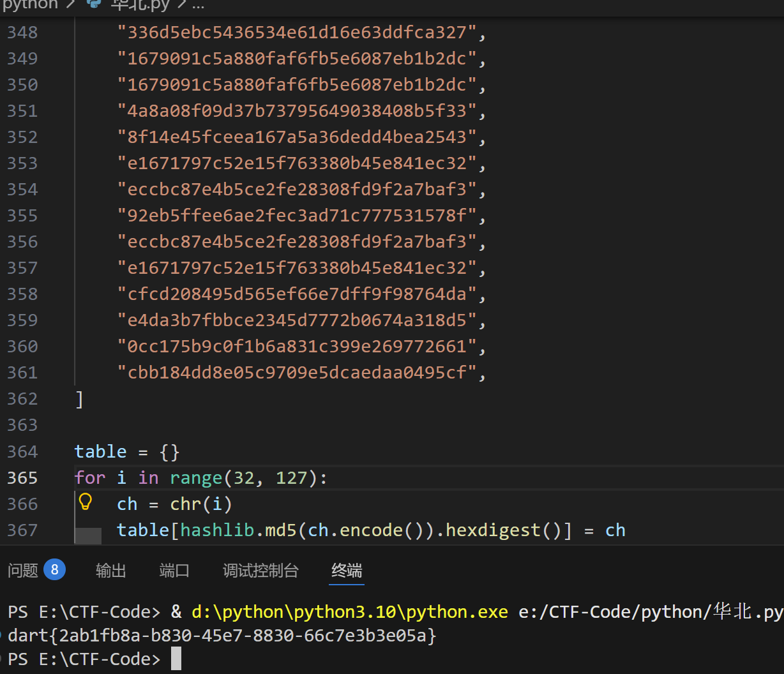Screen dimensions: 784x674
Task: Click 'PS E:\CTF-Code>' on last terminal line
Action: coord(84,659)
